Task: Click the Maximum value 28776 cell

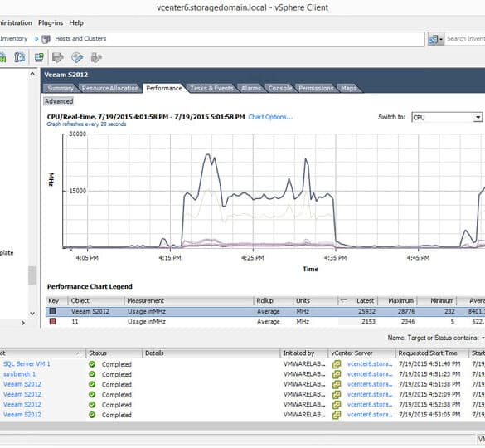Action: tap(405, 311)
